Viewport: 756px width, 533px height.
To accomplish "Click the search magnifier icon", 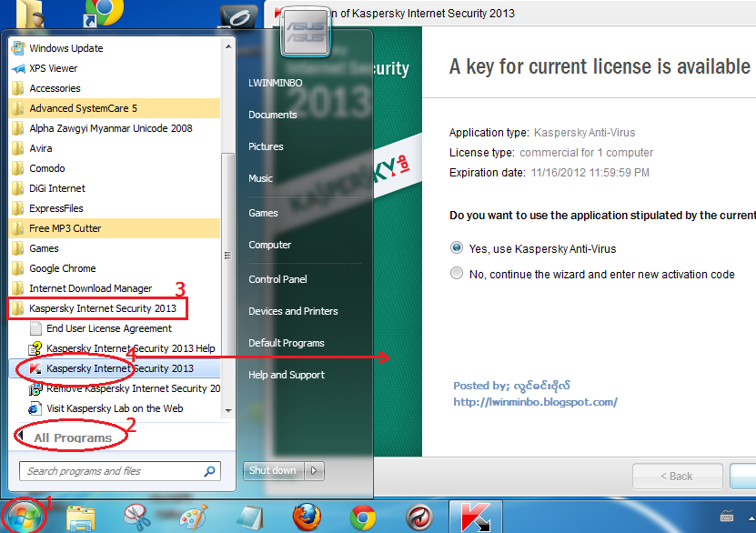I will [x=210, y=471].
